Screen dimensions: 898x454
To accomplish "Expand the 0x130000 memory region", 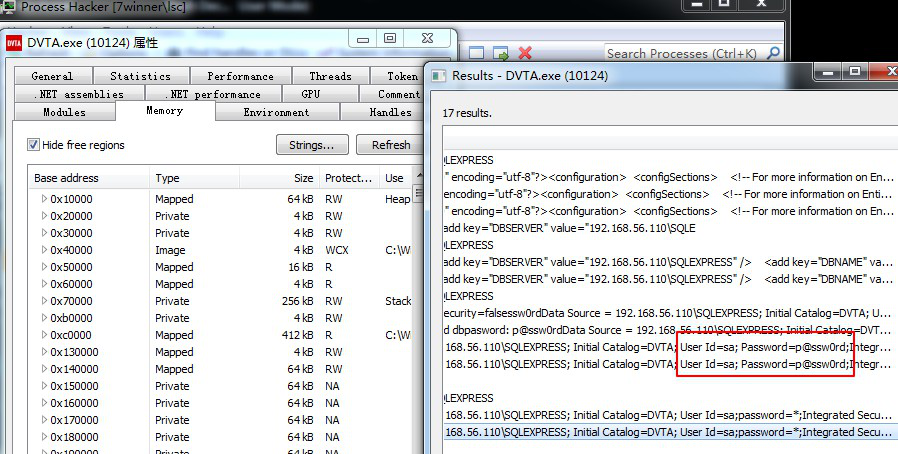I will 44,352.
